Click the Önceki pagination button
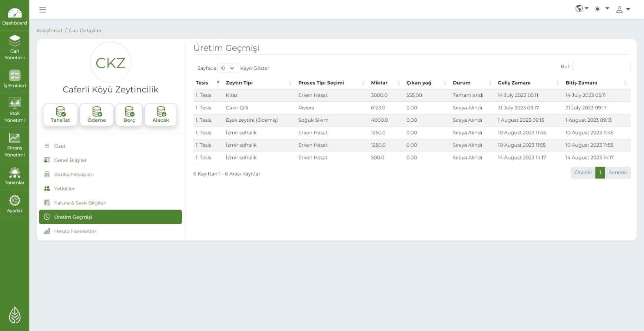 click(583, 173)
